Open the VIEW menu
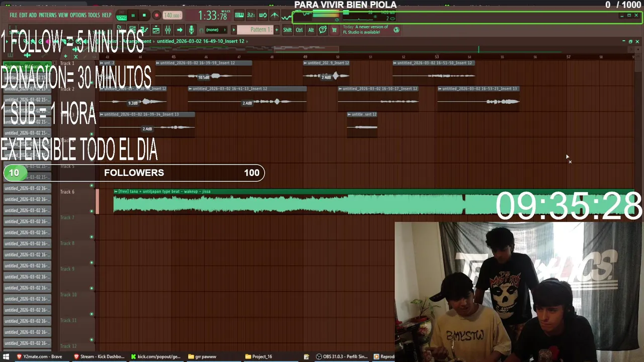The image size is (644, 362). [x=63, y=15]
